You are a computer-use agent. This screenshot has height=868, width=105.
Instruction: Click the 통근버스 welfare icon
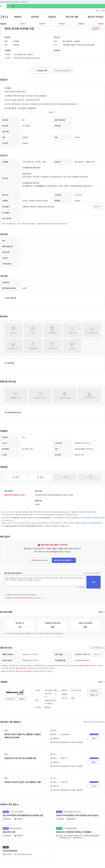13,330
